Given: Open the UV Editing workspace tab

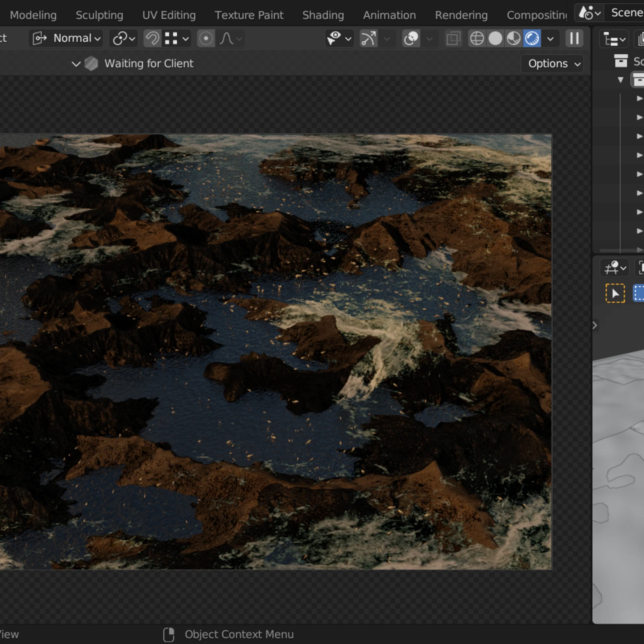Looking at the screenshot, I should [169, 15].
